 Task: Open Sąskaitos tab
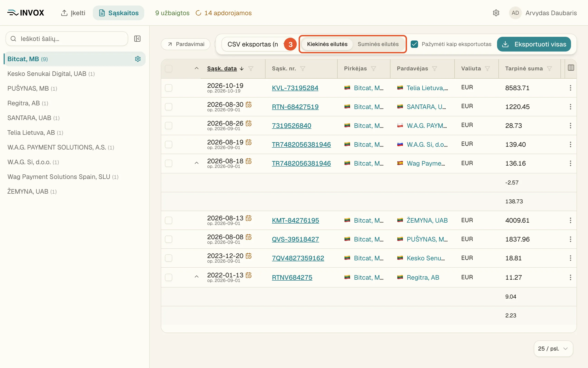(x=119, y=13)
